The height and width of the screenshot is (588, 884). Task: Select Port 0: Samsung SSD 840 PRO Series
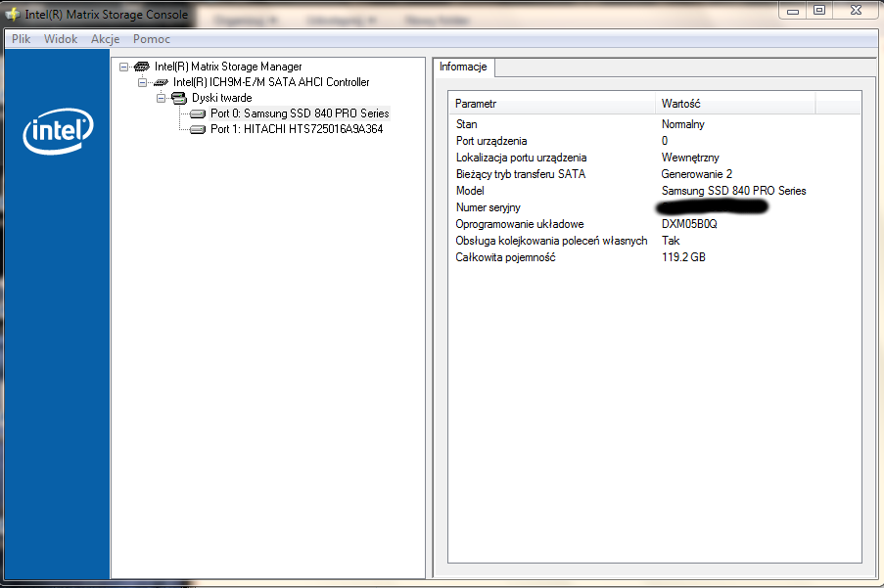pyautogui.click(x=300, y=113)
